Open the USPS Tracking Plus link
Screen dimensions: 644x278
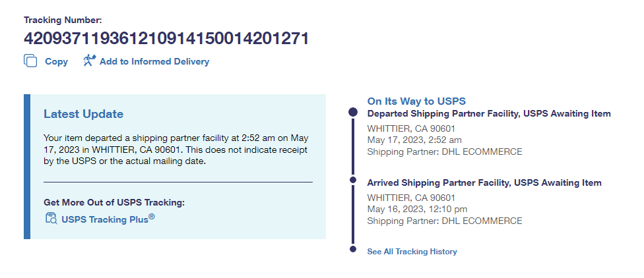pos(108,219)
